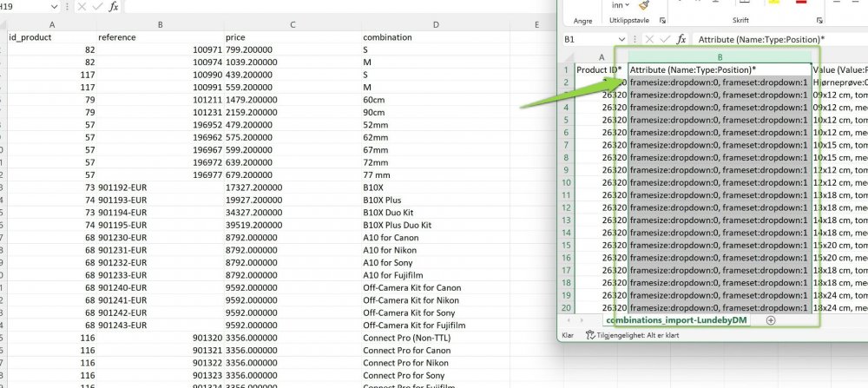This screenshot has width=868, height=388.
Task: Click the price header cell
Action: [293, 37]
